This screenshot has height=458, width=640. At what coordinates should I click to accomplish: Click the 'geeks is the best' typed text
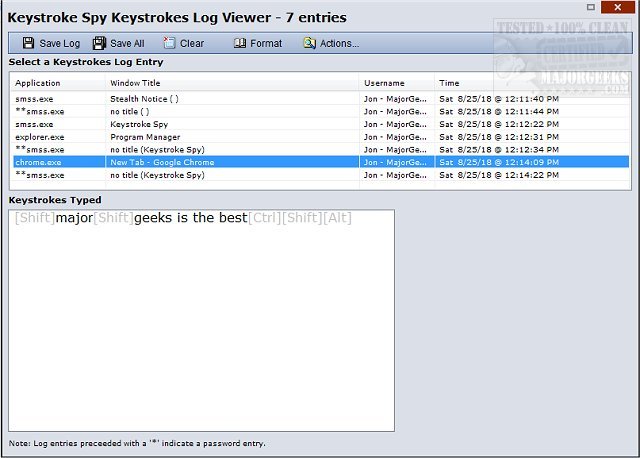pyautogui.click(x=191, y=218)
